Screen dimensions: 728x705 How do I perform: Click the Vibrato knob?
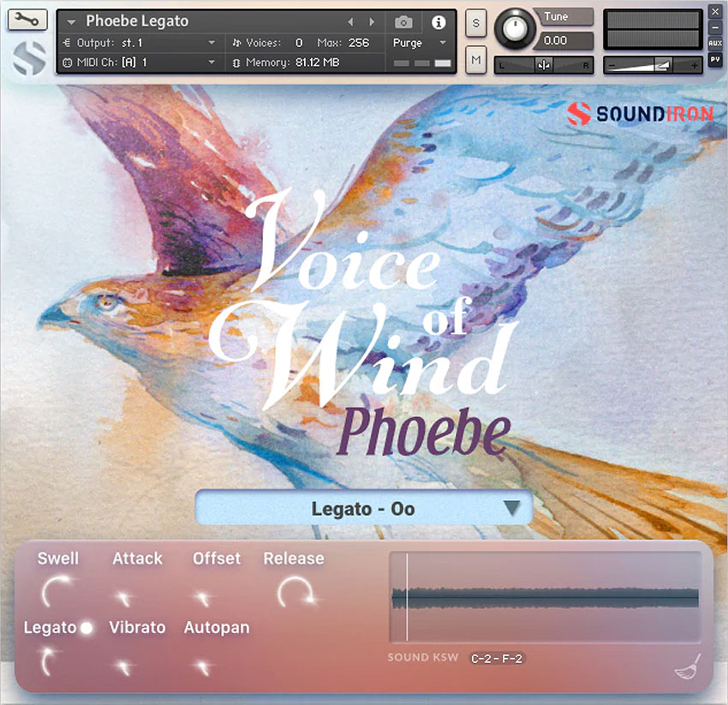[x=124, y=667]
